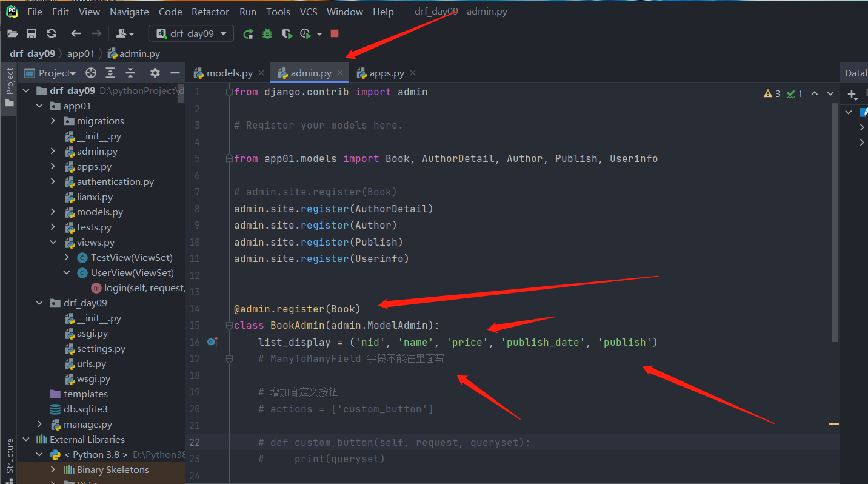Fold the BookAdmin class at line 15
This screenshot has height=484, width=868.
(x=229, y=326)
